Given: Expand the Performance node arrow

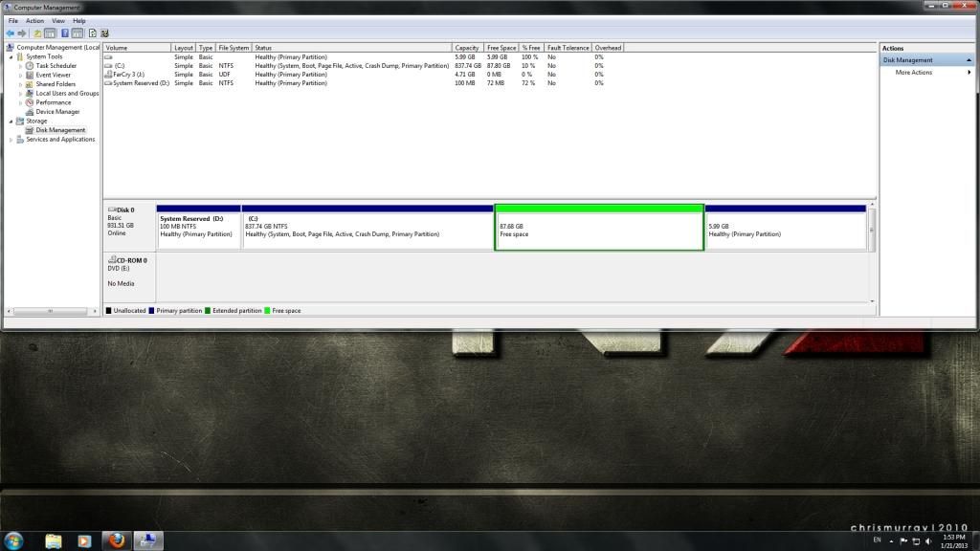Looking at the screenshot, I should click(x=21, y=102).
